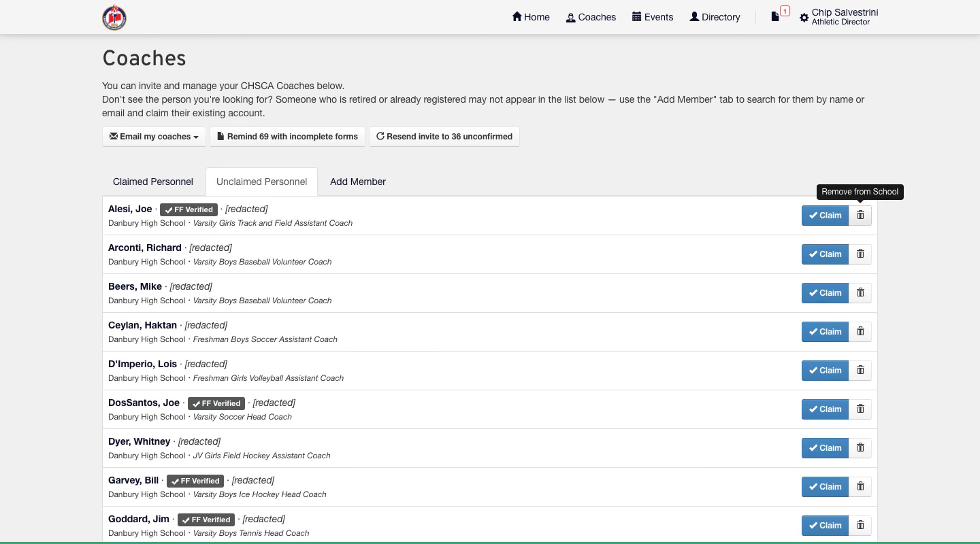This screenshot has height=544, width=980.
Task: Delete Beers, Mike using trash icon
Action: [x=860, y=293]
